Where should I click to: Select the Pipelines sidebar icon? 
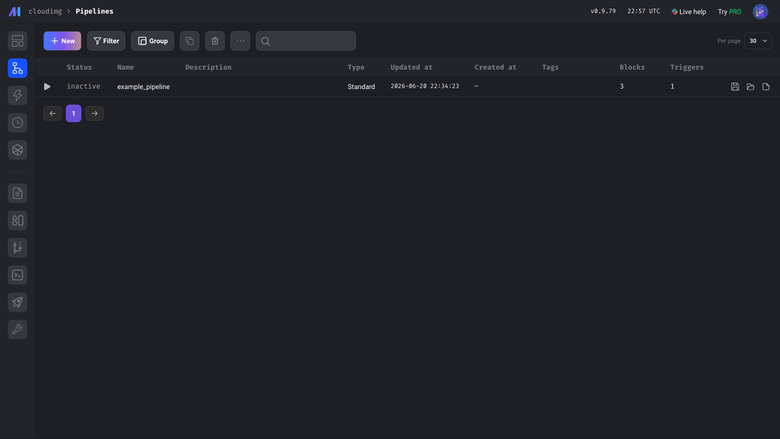tap(17, 68)
